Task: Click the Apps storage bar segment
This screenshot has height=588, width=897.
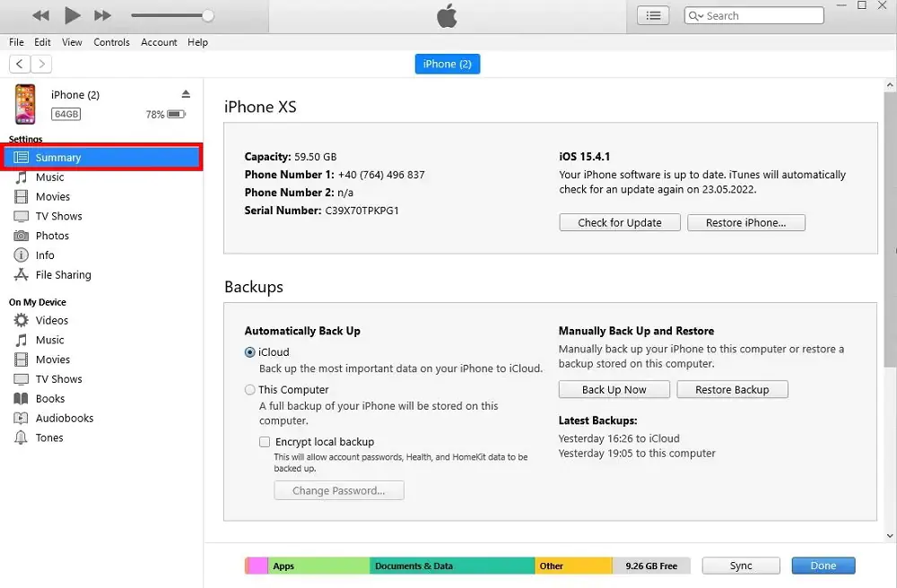Action: click(318, 566)
